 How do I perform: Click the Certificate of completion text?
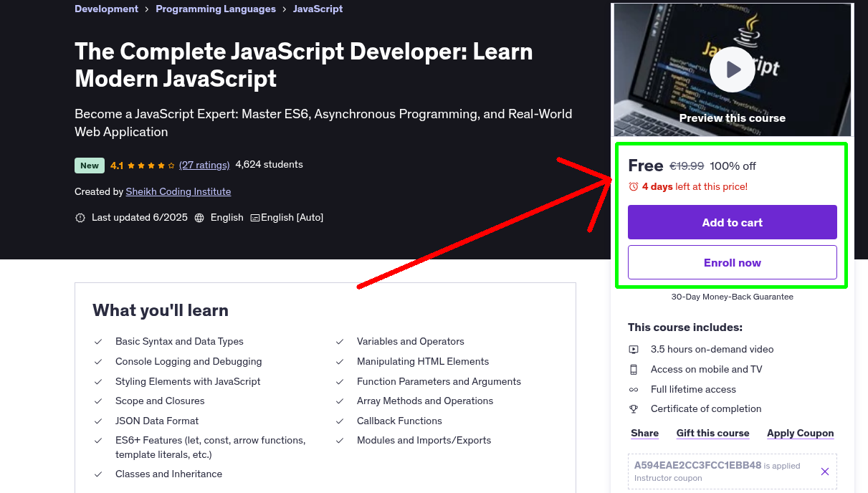(706, 409)
